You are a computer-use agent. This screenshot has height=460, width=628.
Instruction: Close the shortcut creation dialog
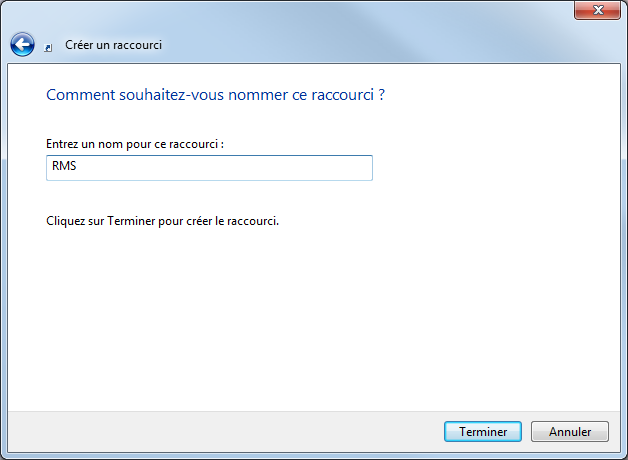tap(597, 10)
